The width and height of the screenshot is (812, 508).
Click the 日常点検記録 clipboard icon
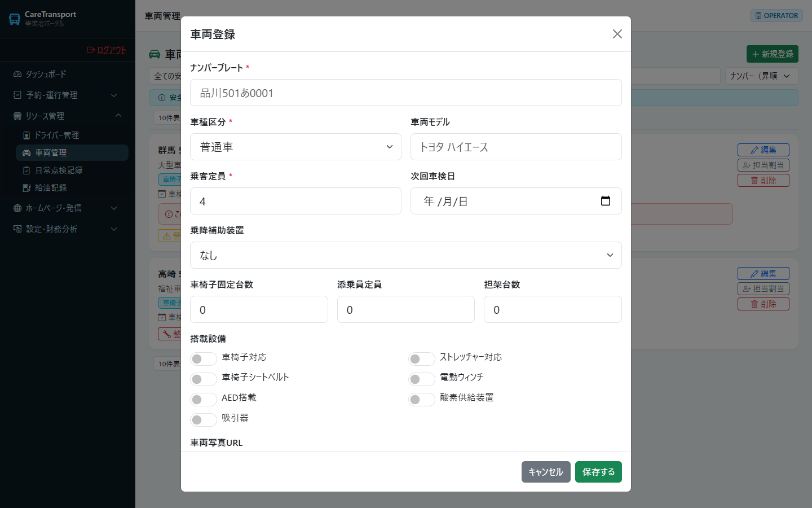point(27,170)
